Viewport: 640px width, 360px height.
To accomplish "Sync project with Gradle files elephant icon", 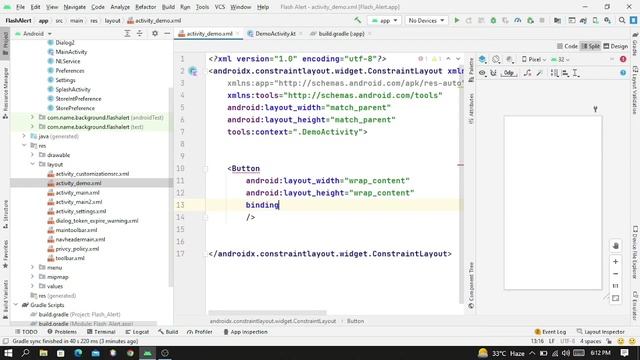I will [583, 20].
